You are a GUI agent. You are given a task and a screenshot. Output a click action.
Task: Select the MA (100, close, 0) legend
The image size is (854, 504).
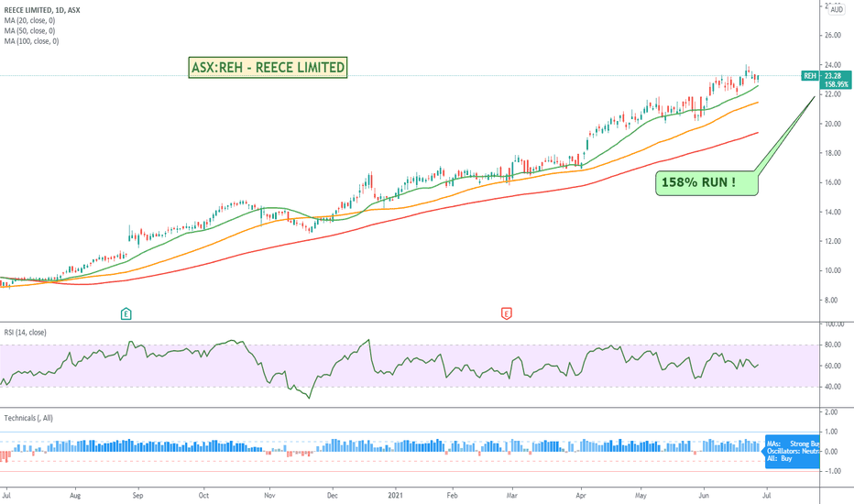tap(31, 41)
